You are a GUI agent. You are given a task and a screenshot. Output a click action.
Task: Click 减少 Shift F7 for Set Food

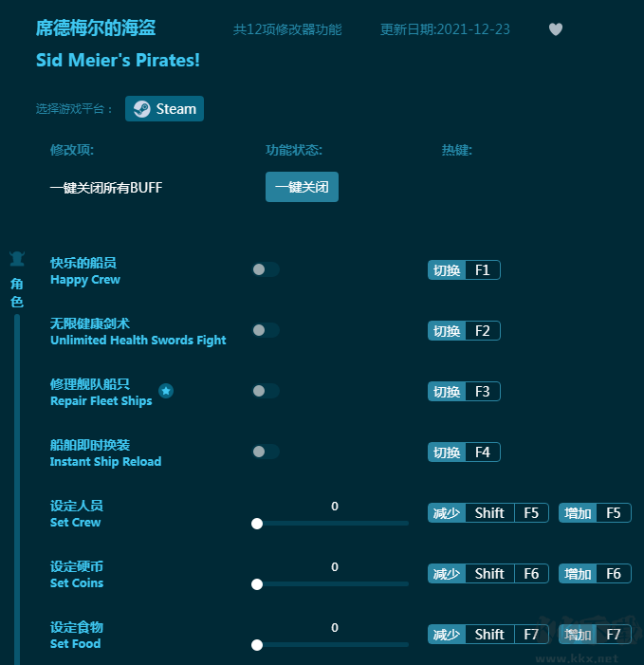point(488,634)
